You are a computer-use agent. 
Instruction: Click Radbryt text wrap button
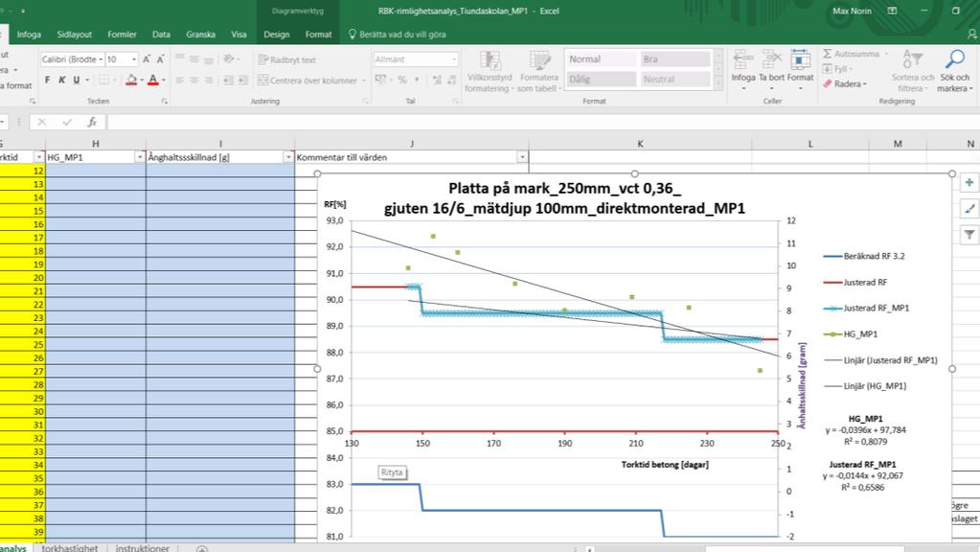click(x=286, y=60)
